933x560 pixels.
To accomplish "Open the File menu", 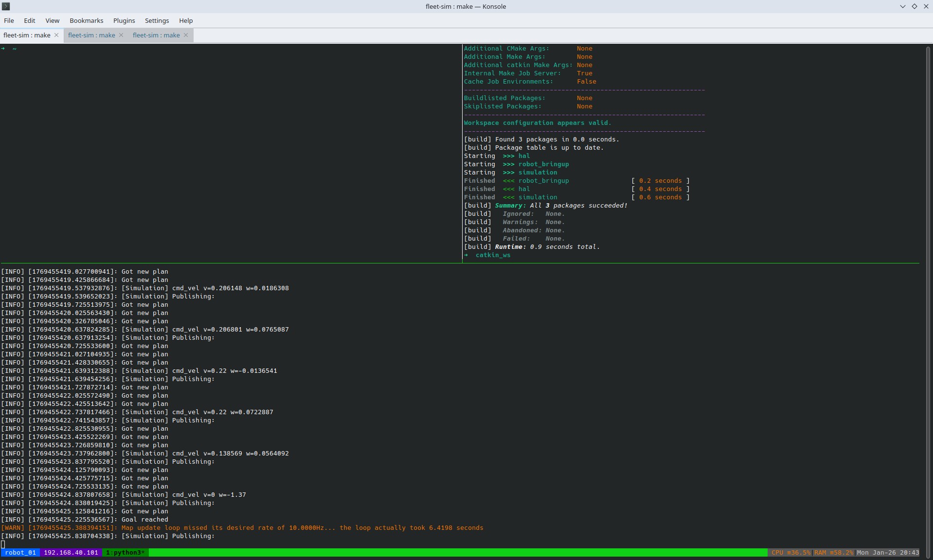I will point(9,20).
